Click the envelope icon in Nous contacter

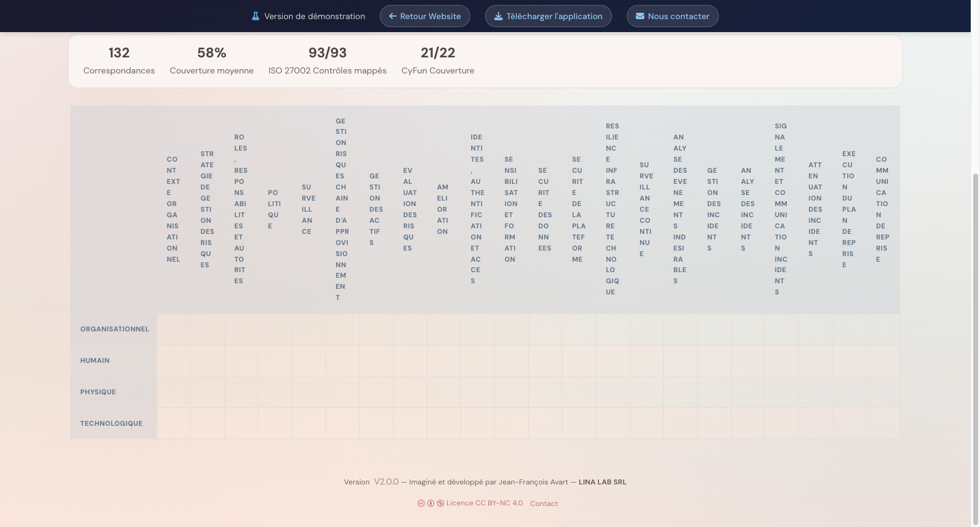[640, 16]
